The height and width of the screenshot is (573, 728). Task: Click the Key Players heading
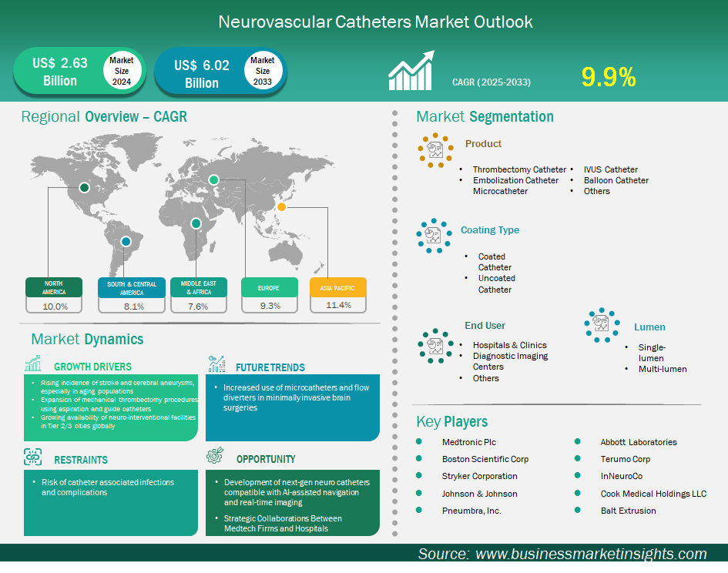pyautogui.click(x=451, y=421)
